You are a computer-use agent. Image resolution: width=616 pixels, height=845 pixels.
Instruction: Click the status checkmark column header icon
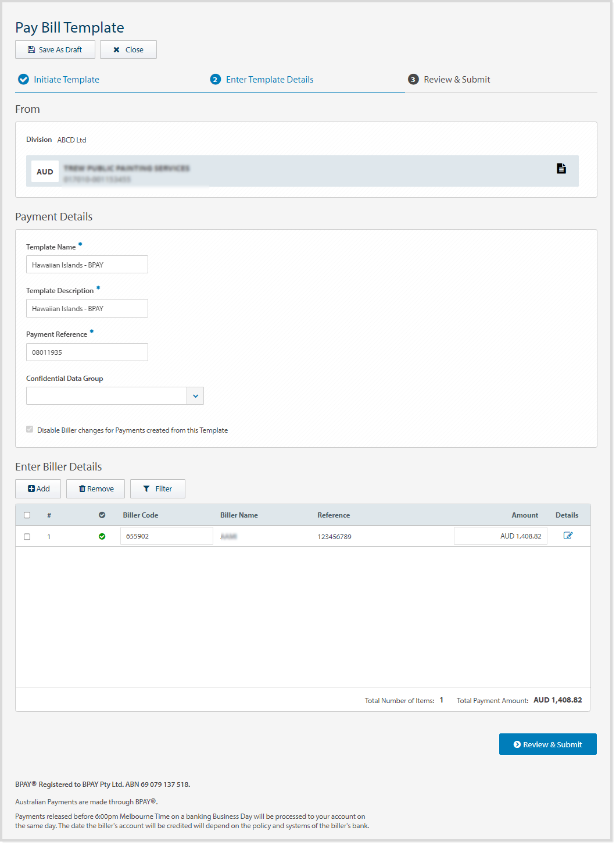click(102, 515)
